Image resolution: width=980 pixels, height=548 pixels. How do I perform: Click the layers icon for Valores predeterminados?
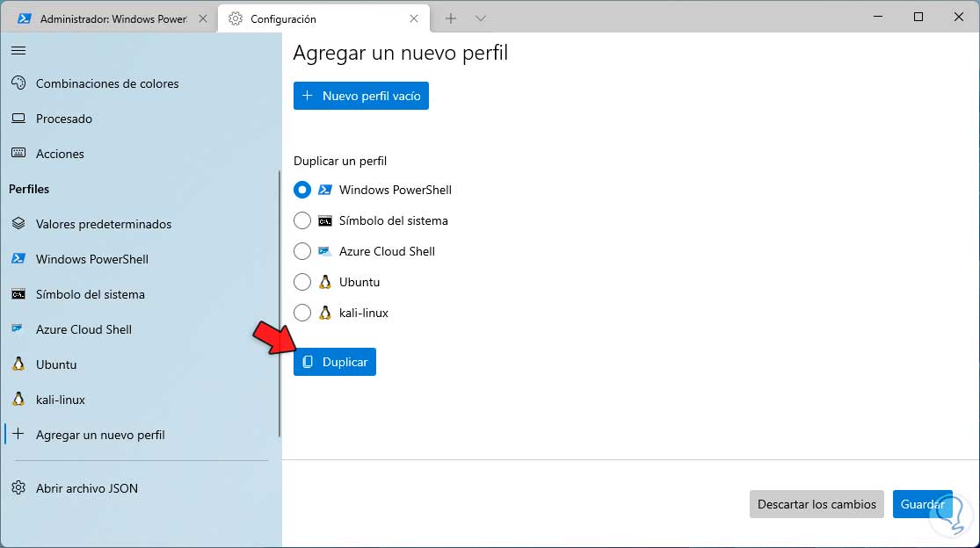(18, 223)
